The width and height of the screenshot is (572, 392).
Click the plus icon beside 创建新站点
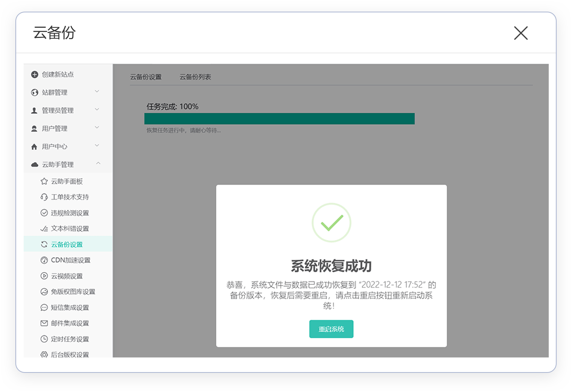[35, 74]
